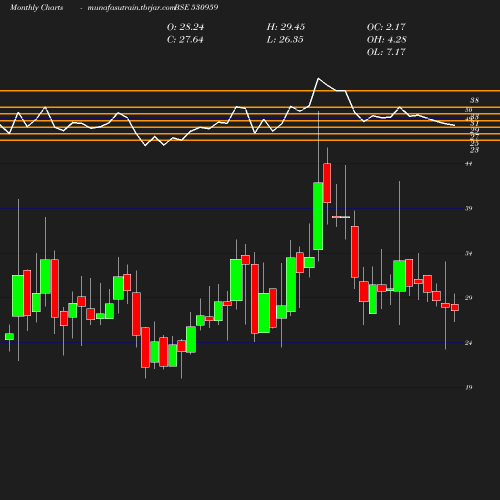Click the "OC: 2.17" reading
The height and width of the screenshot is (500, 500).
(386, 27)
